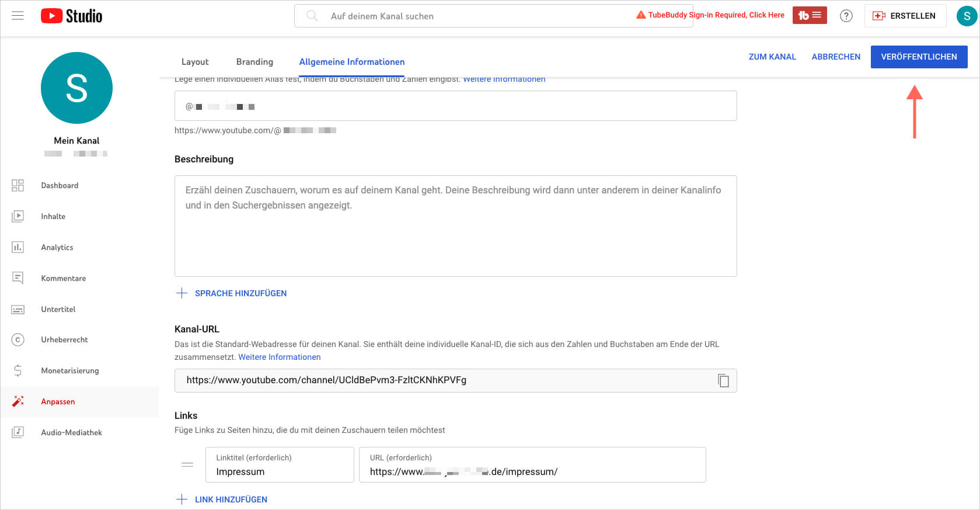
Task: Switch to the Branding tab
Action: point(254,62)
